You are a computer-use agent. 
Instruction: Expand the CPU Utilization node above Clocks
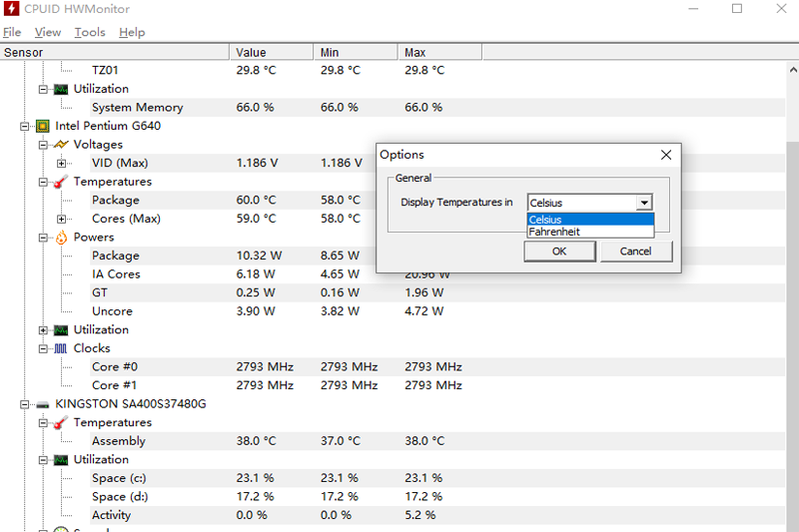pos(43,330)
